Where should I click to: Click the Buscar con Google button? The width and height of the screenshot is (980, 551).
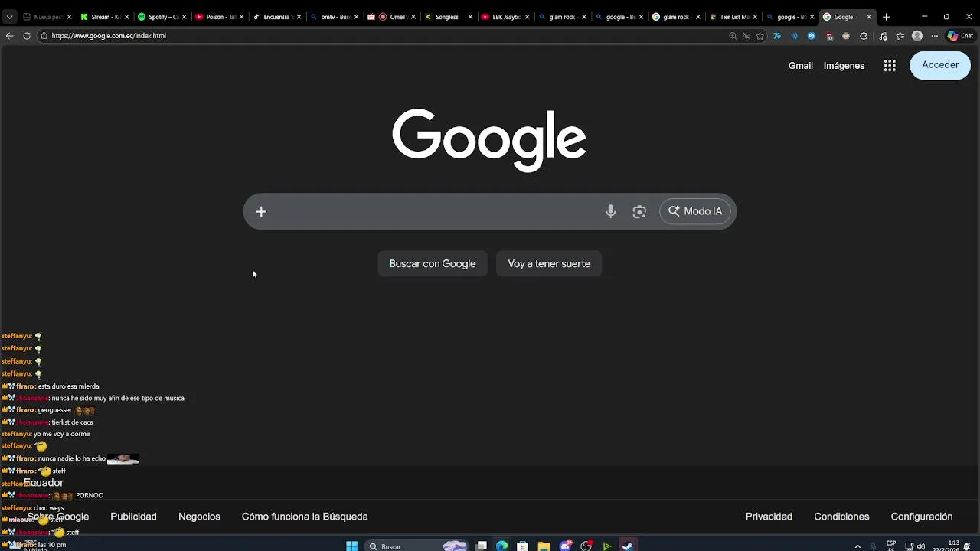[x=433, y=264]
